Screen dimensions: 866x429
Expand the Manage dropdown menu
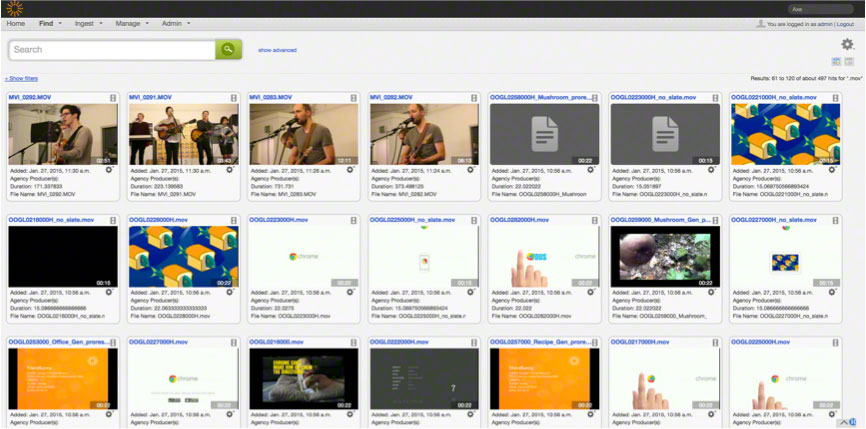point(132,24)
